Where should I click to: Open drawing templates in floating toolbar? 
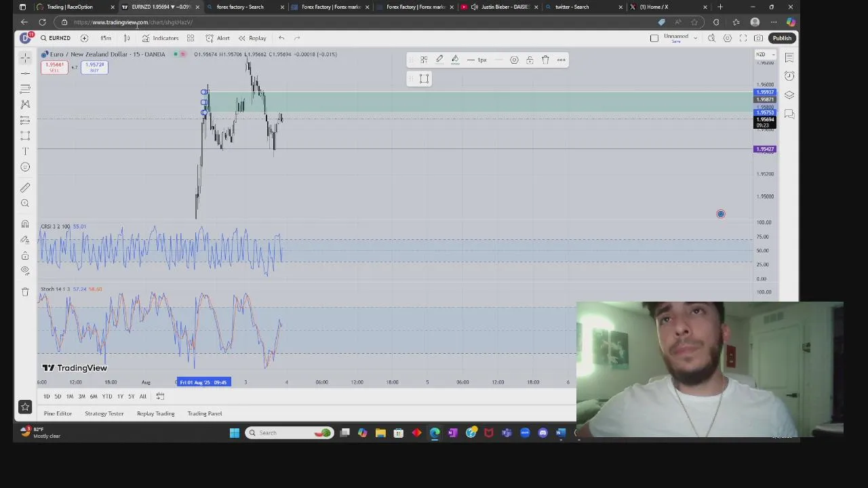click(424, 60)
